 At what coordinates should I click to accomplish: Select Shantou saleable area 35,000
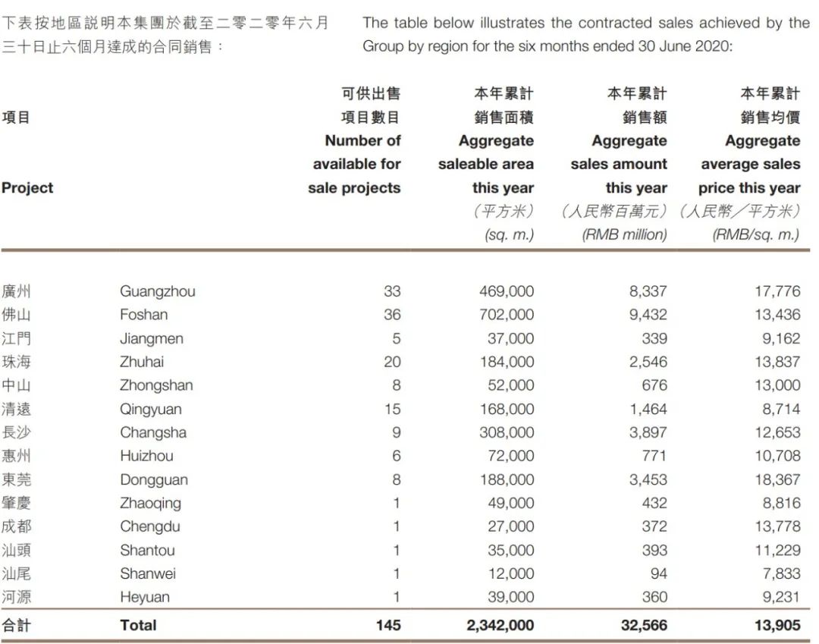pyautogui.click(x=510, y=550)
